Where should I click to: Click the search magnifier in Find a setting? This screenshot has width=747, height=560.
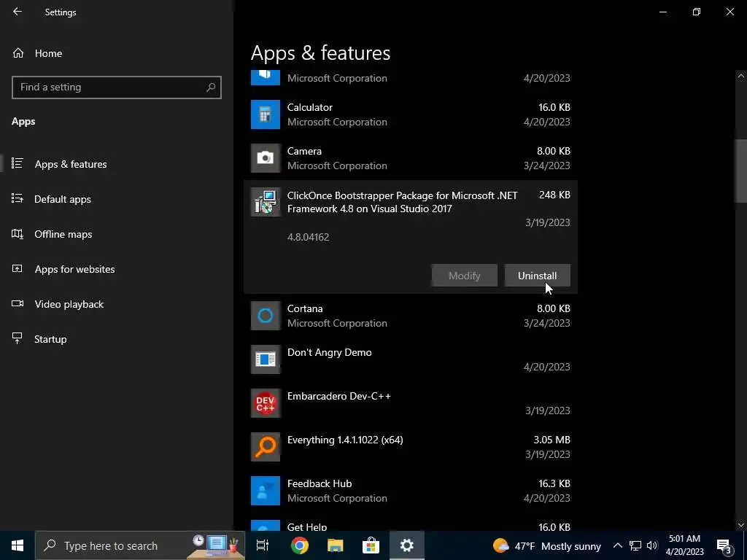click(211, 87)
